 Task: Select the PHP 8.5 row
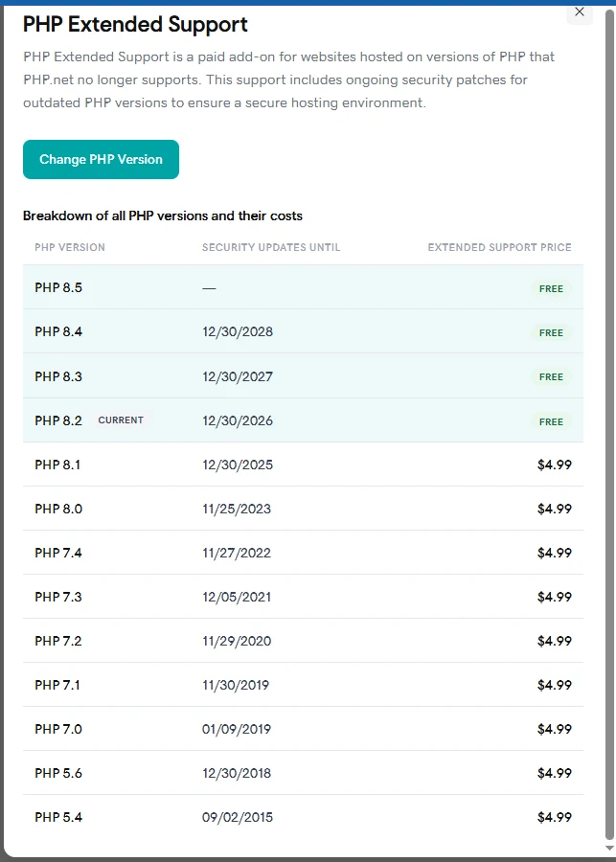(303, 287)
